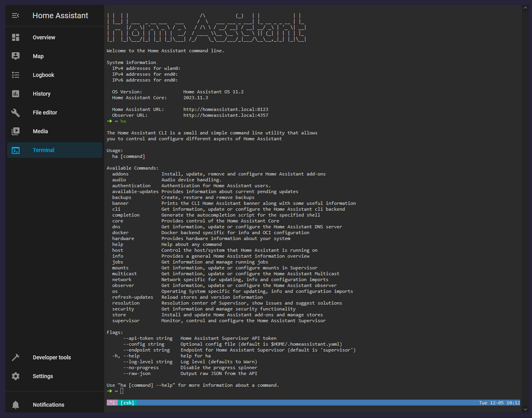
Task: Click the Settings gear icon
Action: point(16,376)
